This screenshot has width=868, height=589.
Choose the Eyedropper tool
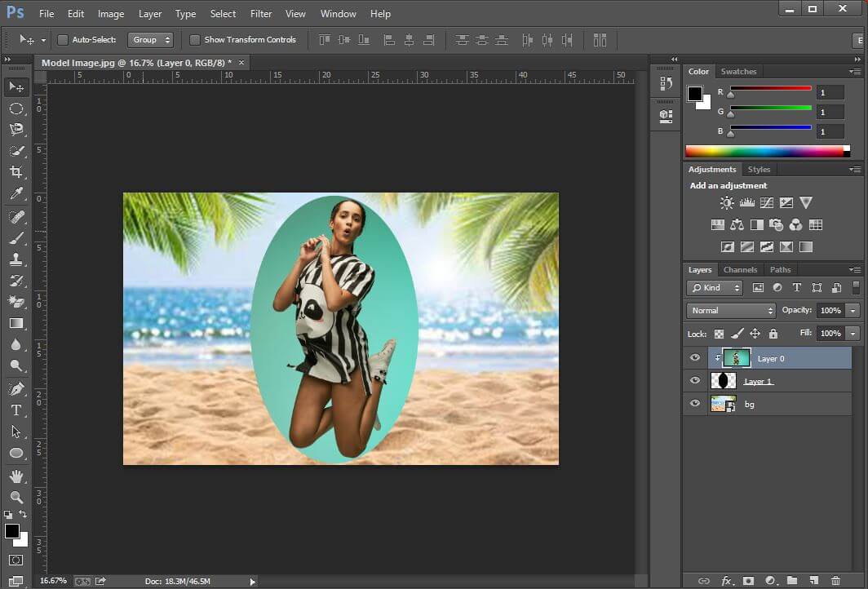[x=17, y=194]
